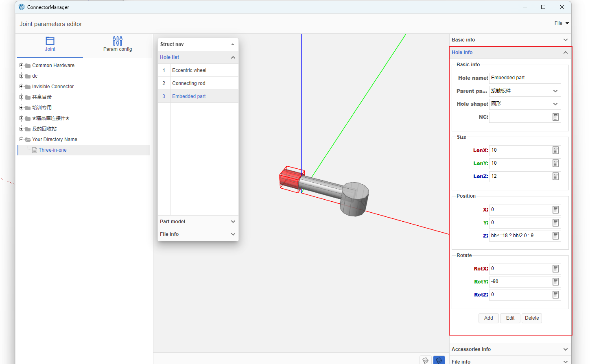Open the File menu

point(561,23)
